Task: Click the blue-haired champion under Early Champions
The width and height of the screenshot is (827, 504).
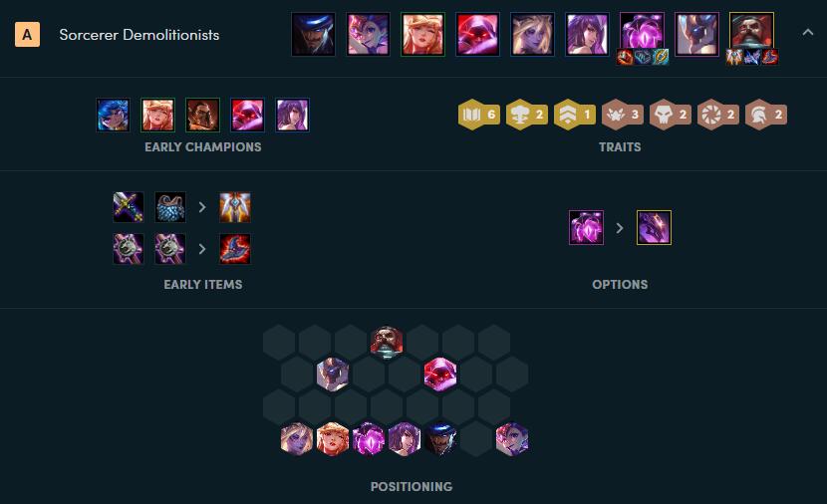Action: click(113, 115)
